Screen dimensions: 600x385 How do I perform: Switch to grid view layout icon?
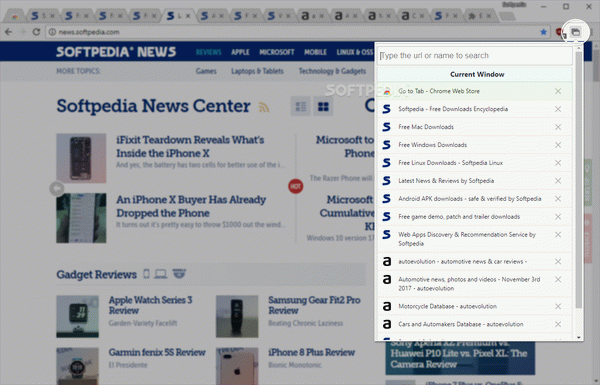(x=323, y=106)
